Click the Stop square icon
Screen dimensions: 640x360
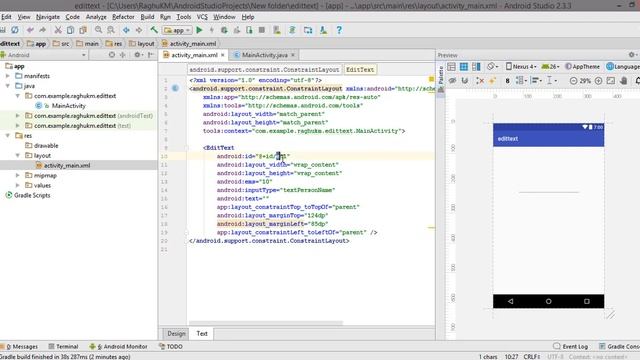(262, 30)
